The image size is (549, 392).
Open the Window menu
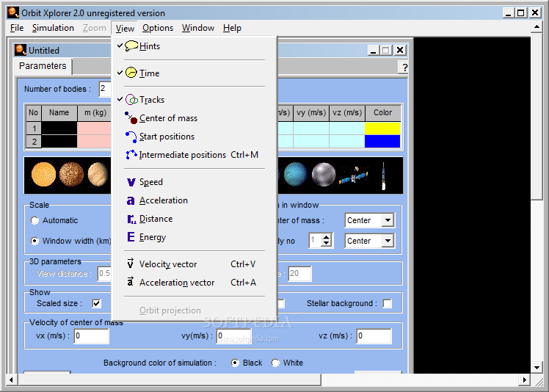[198, 28]
